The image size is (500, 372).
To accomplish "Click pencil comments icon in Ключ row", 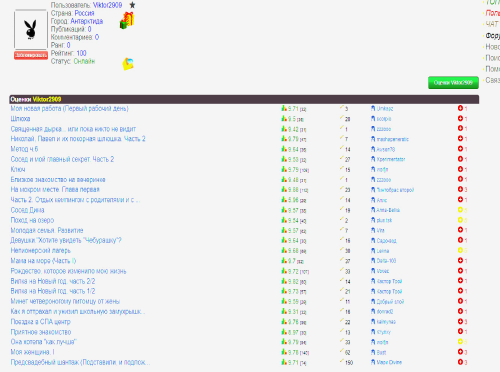I will 342,168.
